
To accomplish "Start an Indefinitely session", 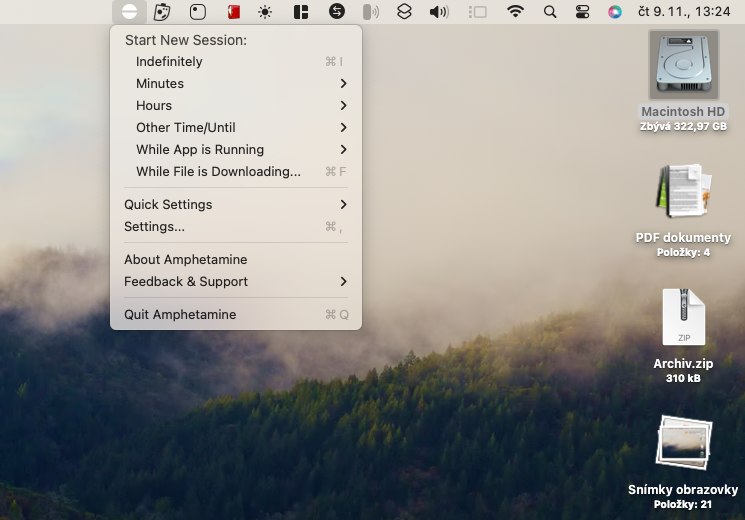I will 236,62.
